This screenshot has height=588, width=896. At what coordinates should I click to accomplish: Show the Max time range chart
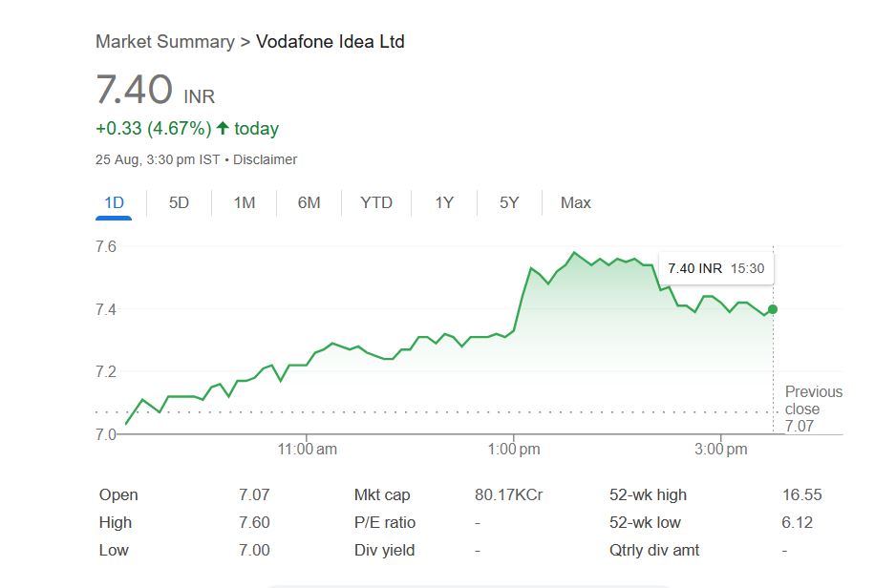coord(575,202)
